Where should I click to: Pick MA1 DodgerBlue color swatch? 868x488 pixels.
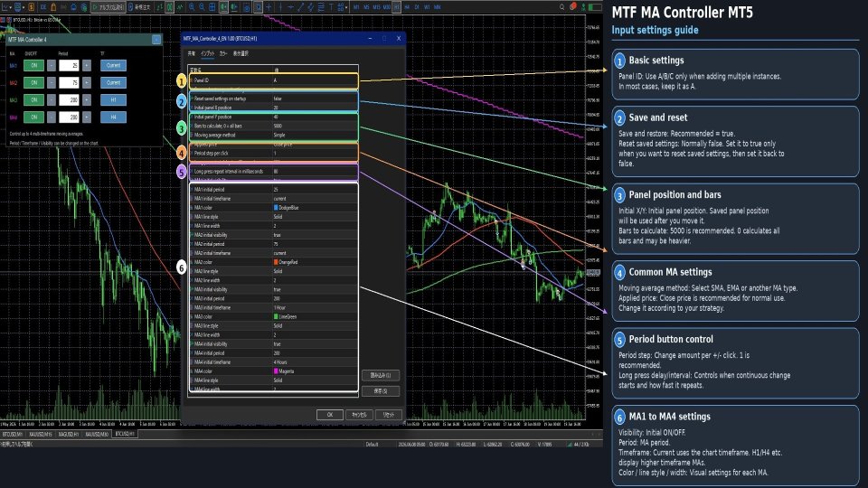[276, 208]
